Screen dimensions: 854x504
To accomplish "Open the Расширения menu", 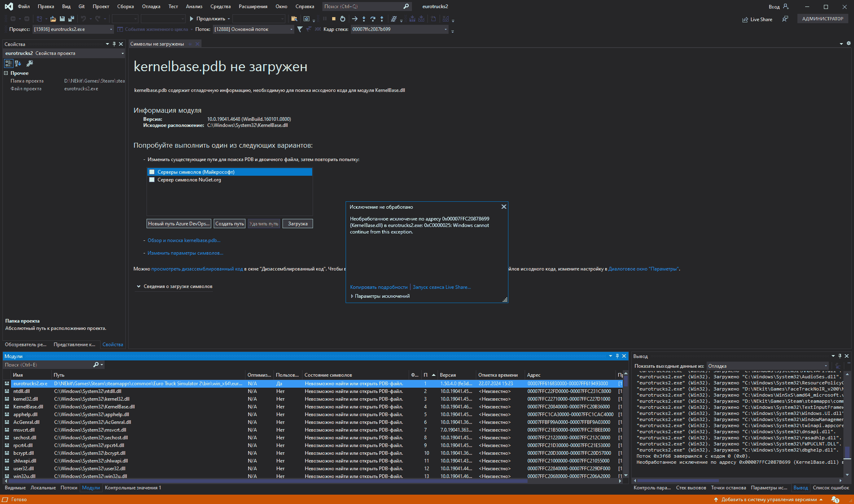I will tap(253, 7).
